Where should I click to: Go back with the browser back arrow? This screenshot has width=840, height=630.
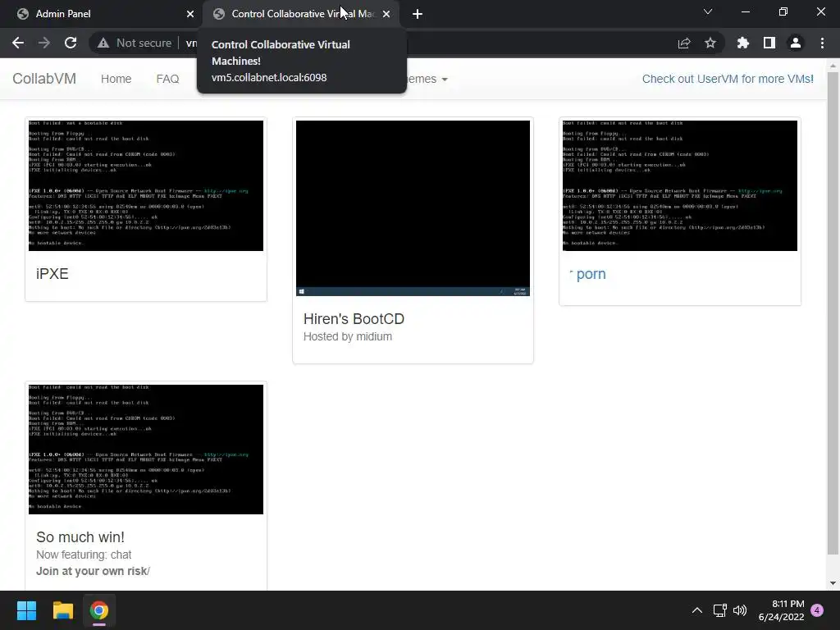18,43
